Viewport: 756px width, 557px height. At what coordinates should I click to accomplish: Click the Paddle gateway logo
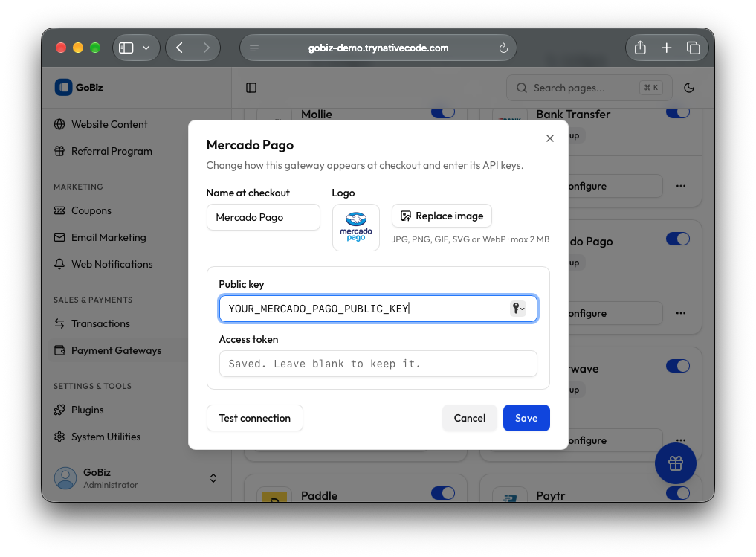(274, 496)
